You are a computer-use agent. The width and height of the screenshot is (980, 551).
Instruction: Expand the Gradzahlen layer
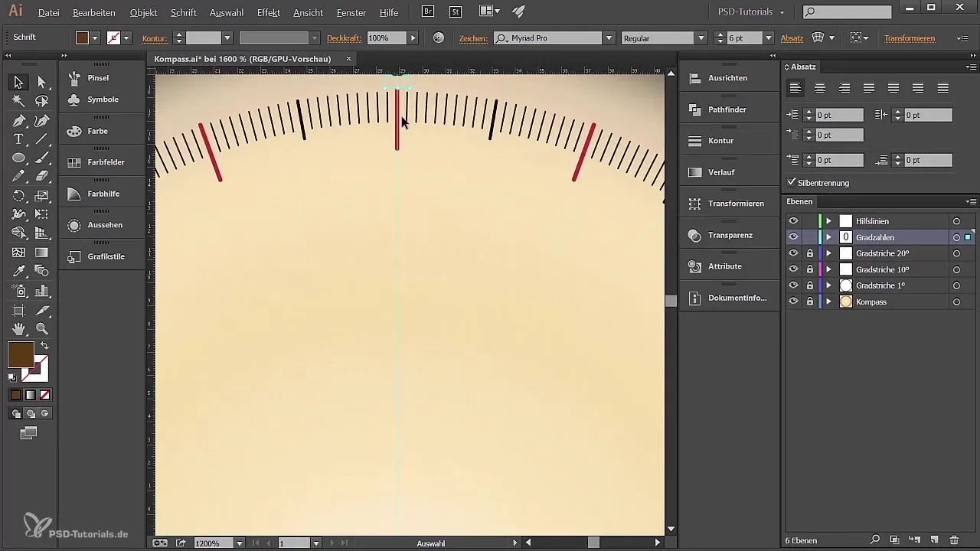coord(828,237)
